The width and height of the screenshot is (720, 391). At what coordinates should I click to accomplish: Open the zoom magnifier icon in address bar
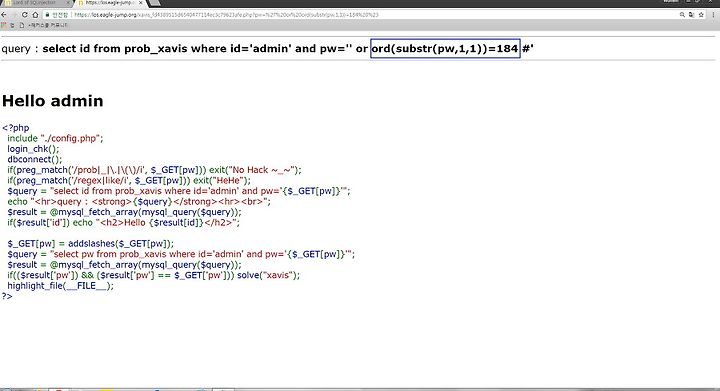(682, 15)
